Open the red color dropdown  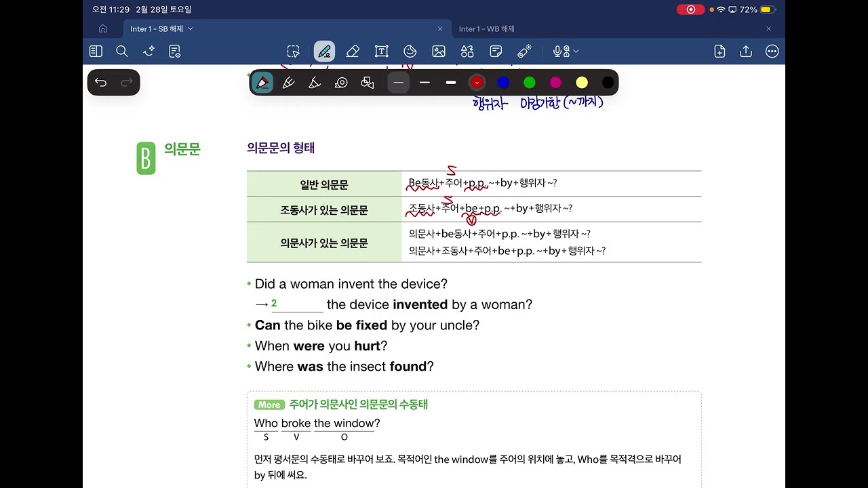point(477,83)
